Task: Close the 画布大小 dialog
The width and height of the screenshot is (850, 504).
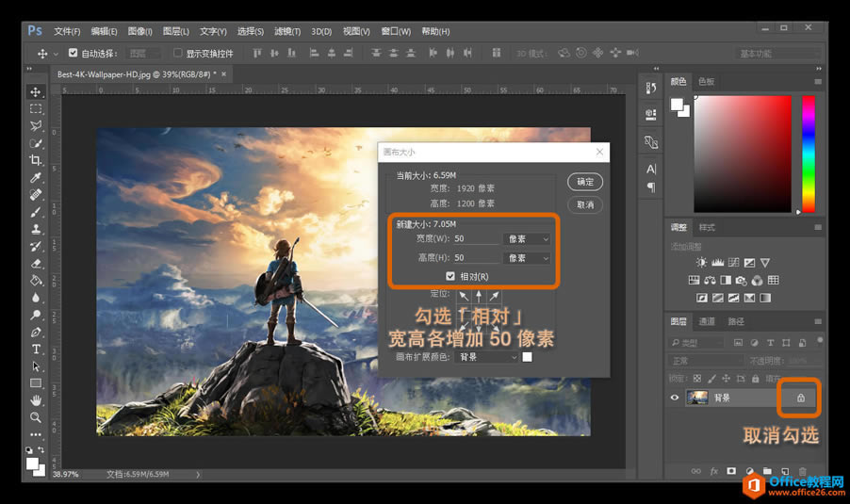Action: (x=599, y=152)
